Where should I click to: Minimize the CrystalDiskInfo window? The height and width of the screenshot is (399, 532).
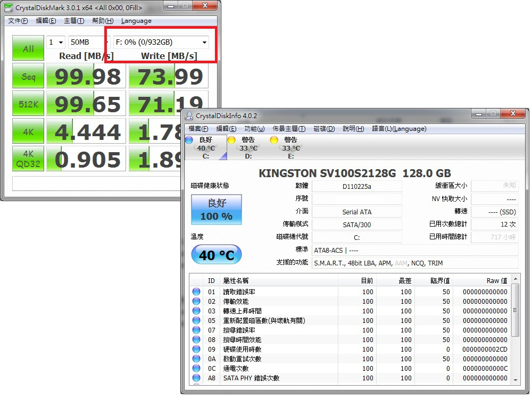479,114
